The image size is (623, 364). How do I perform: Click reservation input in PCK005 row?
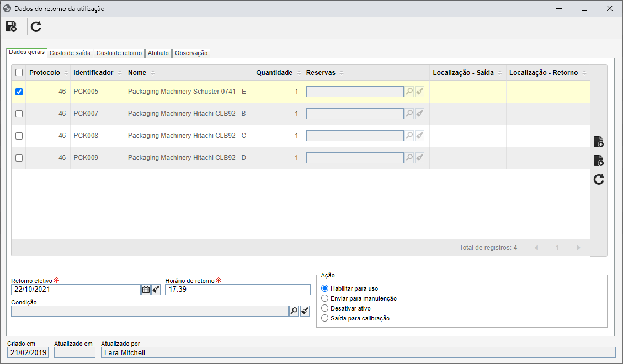coord(355,92)
